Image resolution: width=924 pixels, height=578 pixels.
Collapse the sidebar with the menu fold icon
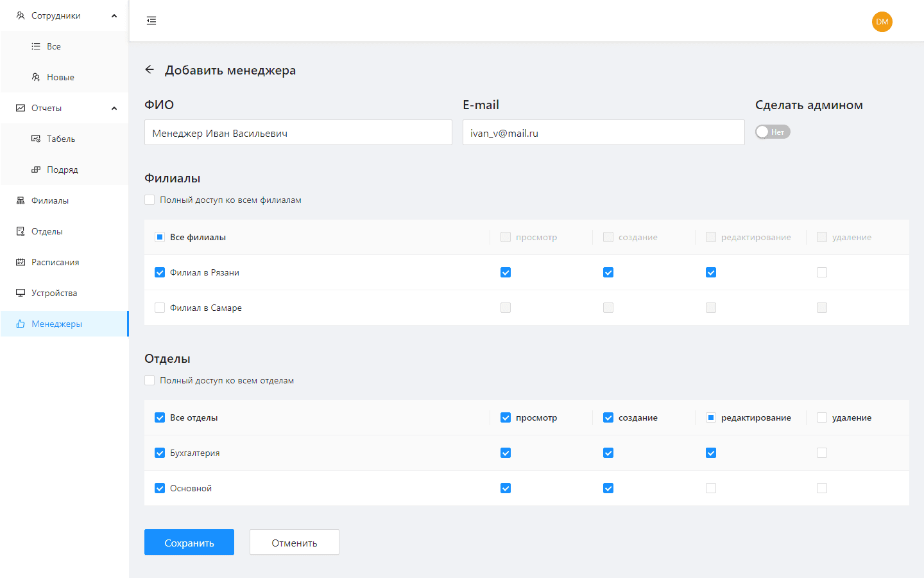(x=151, y=21)
